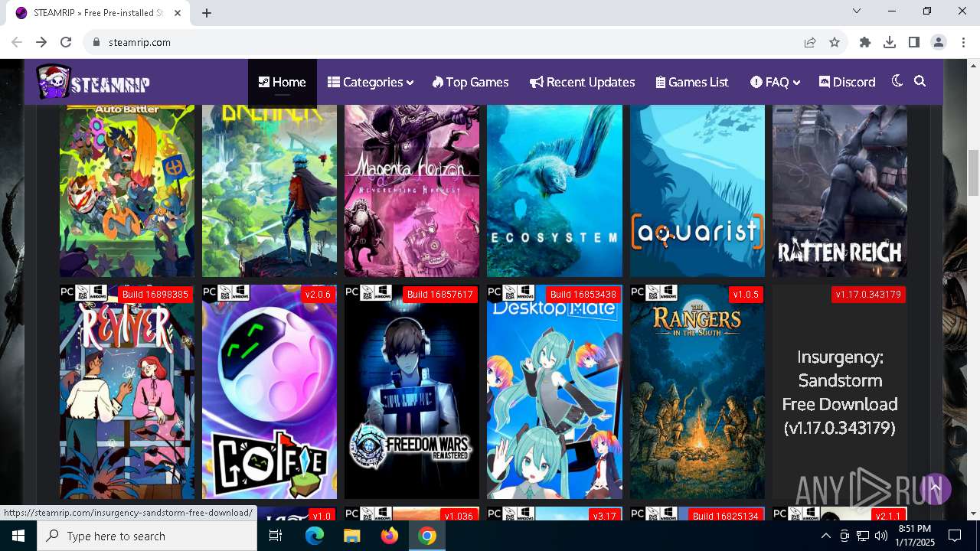The width and height of the screenshot is (980, 551).
Task: Open Chrome downloads icon
Action: pos(890,42)
